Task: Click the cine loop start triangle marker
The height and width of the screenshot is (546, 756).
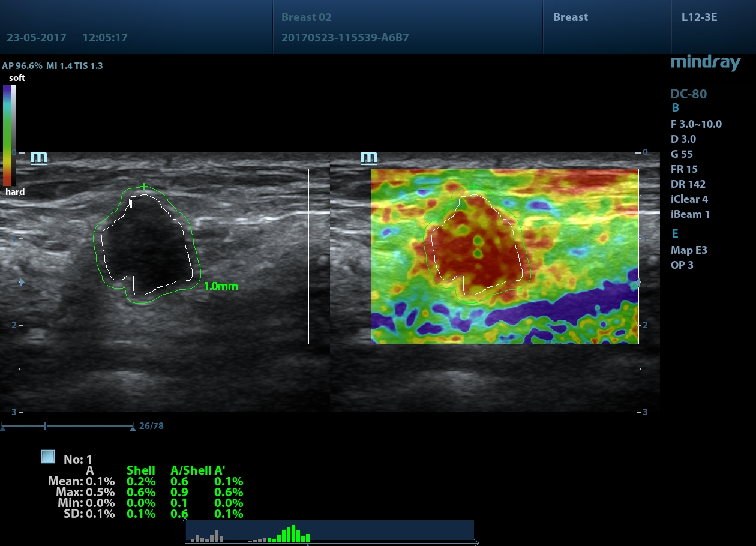Action: (x=4, y=427)
